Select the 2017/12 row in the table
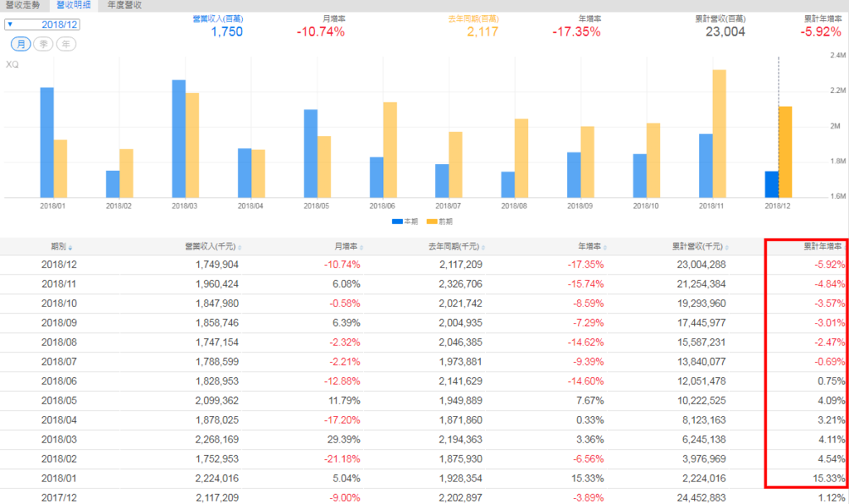Screen dimensions: 849x504 tap(424, 497)
